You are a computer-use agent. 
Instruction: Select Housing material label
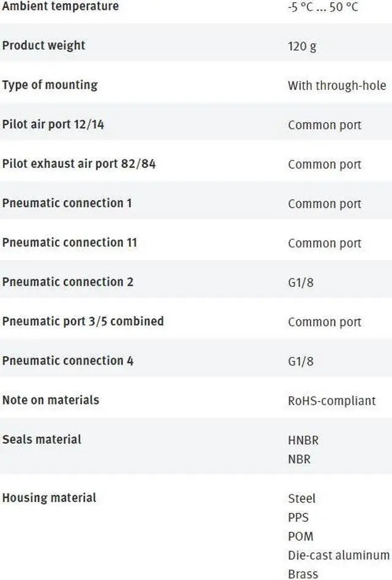49,497
